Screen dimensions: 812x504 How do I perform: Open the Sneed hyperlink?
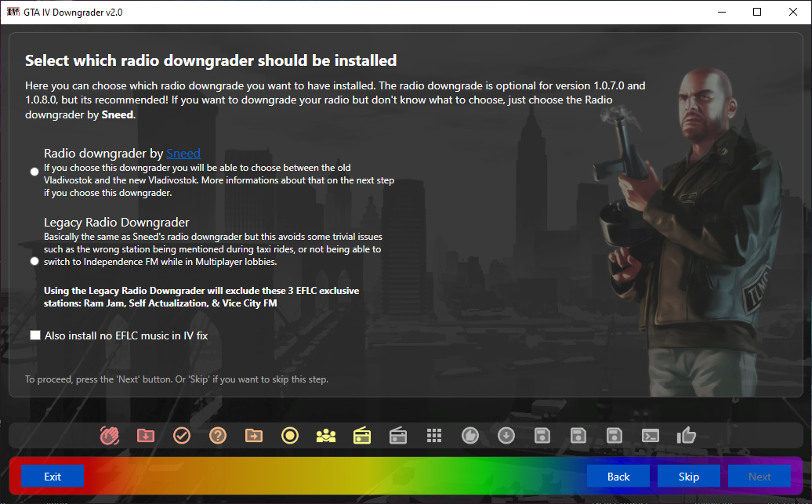pos(183,154)
